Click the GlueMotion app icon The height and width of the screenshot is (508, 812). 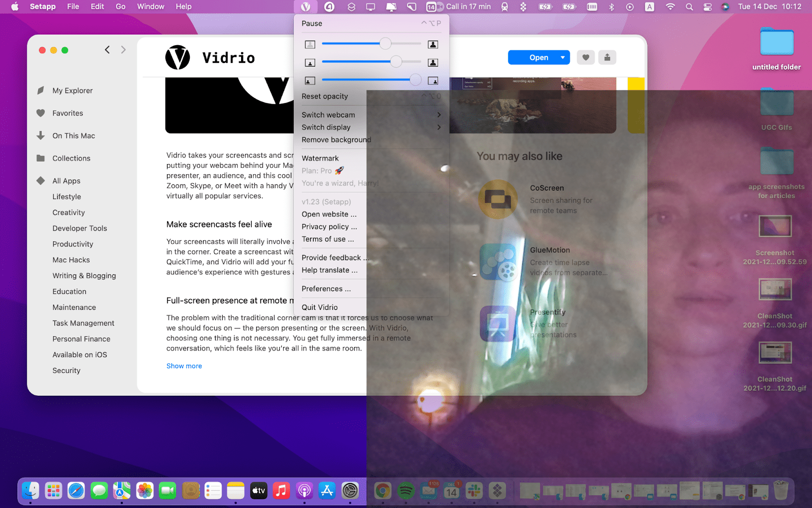coord(498,262)
